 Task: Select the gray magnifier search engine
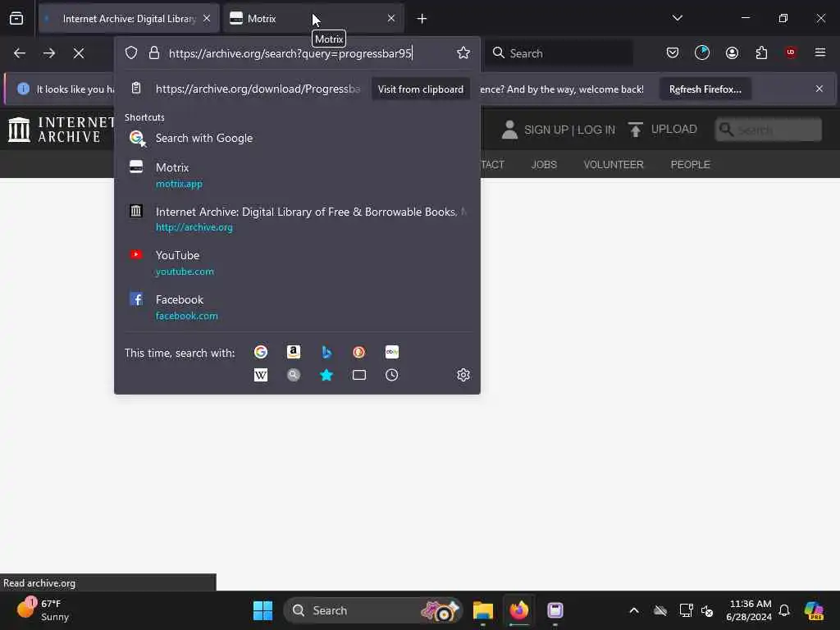tap(294, 375)
